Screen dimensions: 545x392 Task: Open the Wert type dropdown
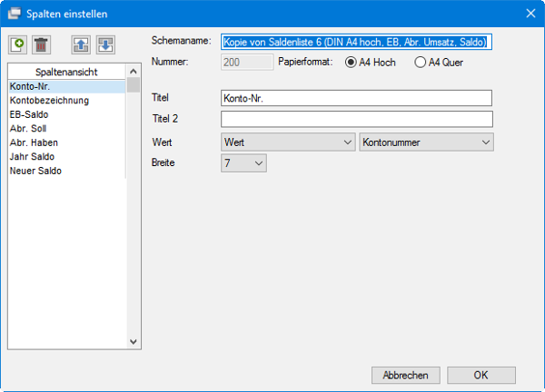coord(288,142)
